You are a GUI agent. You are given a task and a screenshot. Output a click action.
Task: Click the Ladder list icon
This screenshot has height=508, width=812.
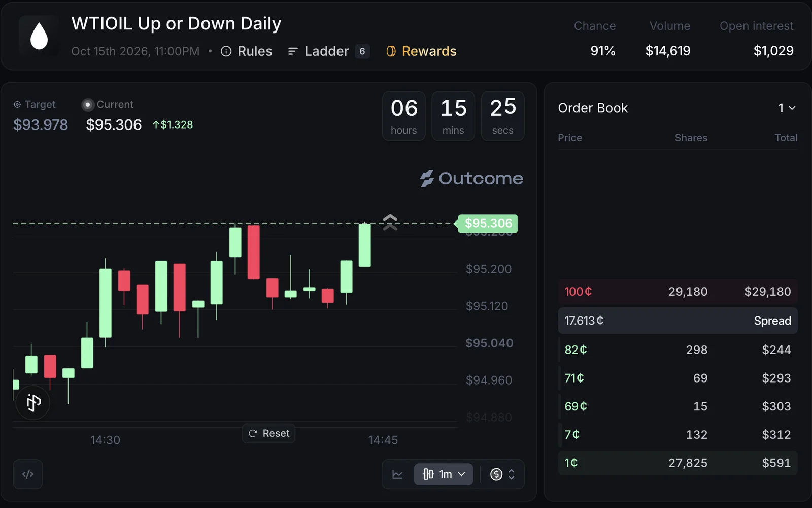tap(293, 51)
